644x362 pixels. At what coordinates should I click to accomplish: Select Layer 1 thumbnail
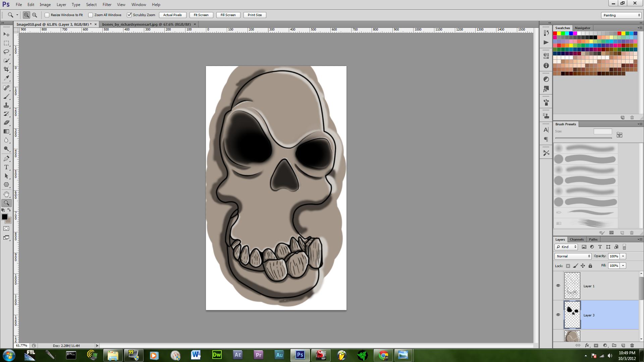[572, 286]
